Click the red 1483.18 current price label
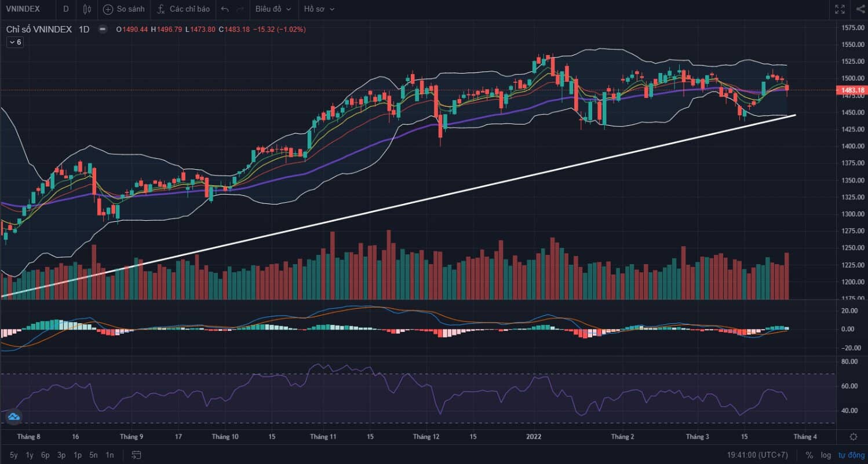This screenshot has height=464, width=868. pos(852,90)
